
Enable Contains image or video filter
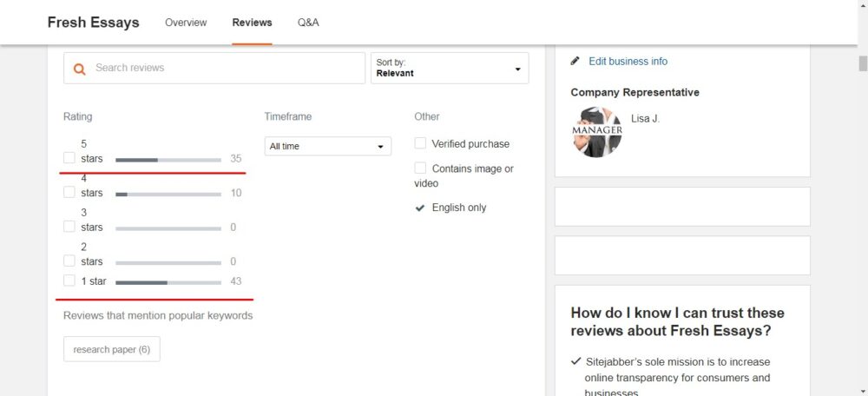tap(421, 168)
